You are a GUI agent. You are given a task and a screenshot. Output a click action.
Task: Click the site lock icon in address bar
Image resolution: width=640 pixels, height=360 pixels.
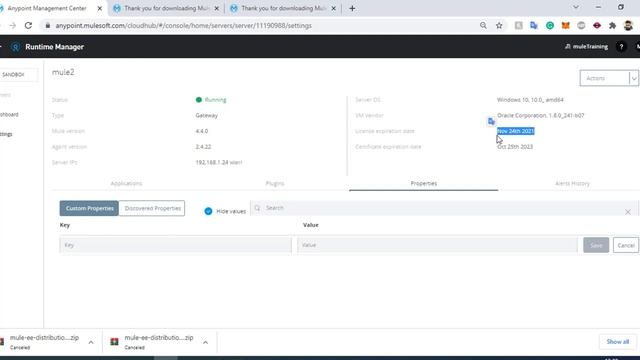point(48,25)
